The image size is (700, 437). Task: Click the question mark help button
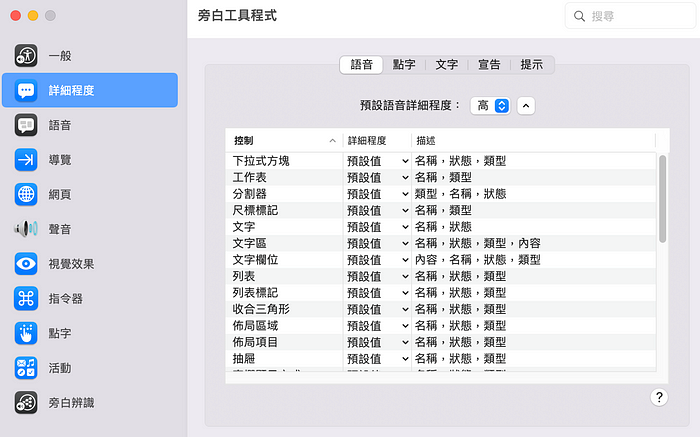tap(659, 397)
